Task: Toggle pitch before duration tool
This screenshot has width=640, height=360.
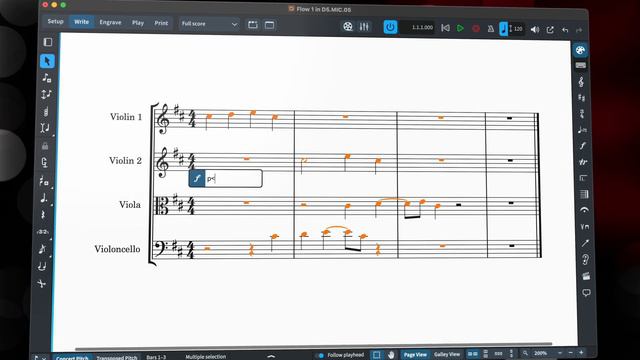Action: point(46,94)
